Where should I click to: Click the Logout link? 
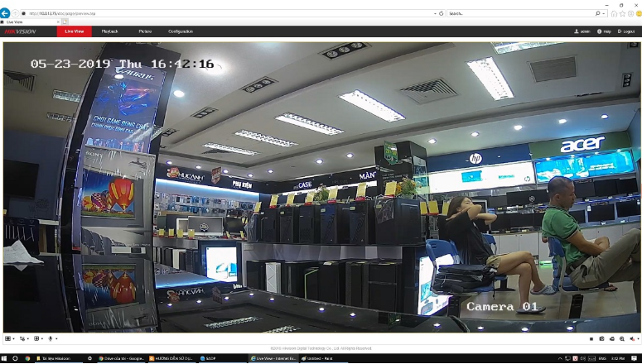pyautogui.click(x=626, y=31)
